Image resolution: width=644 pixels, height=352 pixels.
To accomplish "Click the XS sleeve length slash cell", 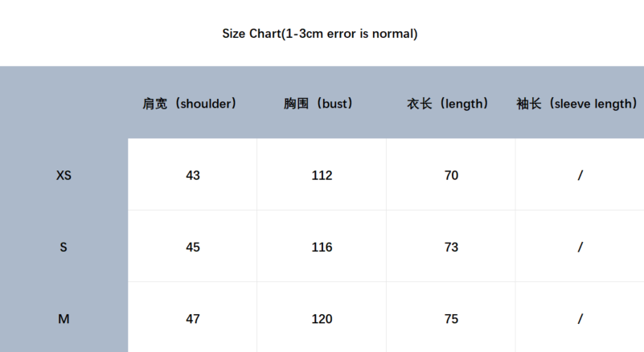I will (x=580, y=175).
